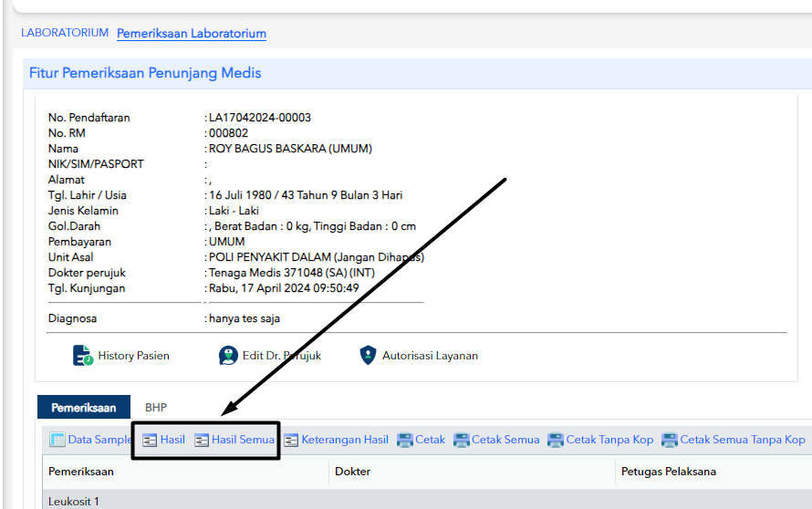The image size is (812, 509).
Task: Click the diagnosis text hanya tes saja
Action: tap(245, 318)
